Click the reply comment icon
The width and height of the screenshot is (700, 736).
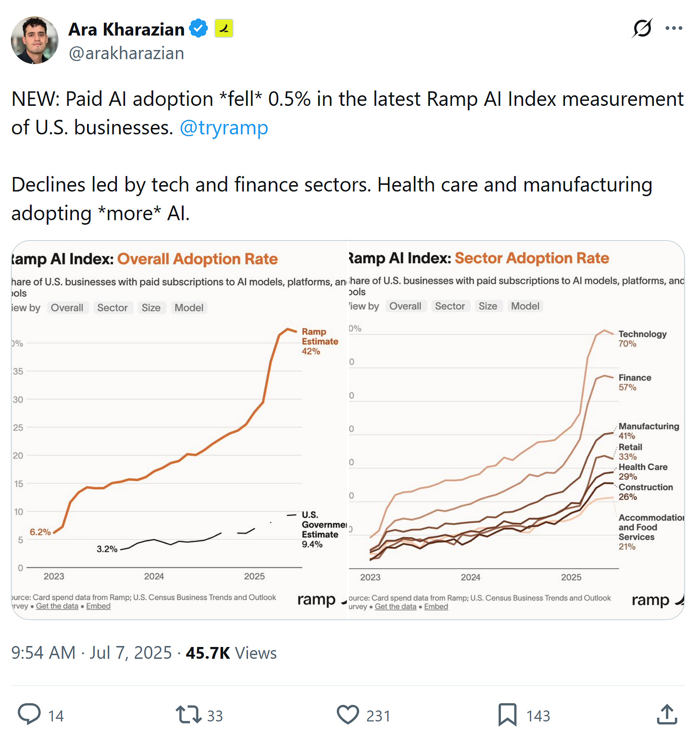click(x=29, y=714)
